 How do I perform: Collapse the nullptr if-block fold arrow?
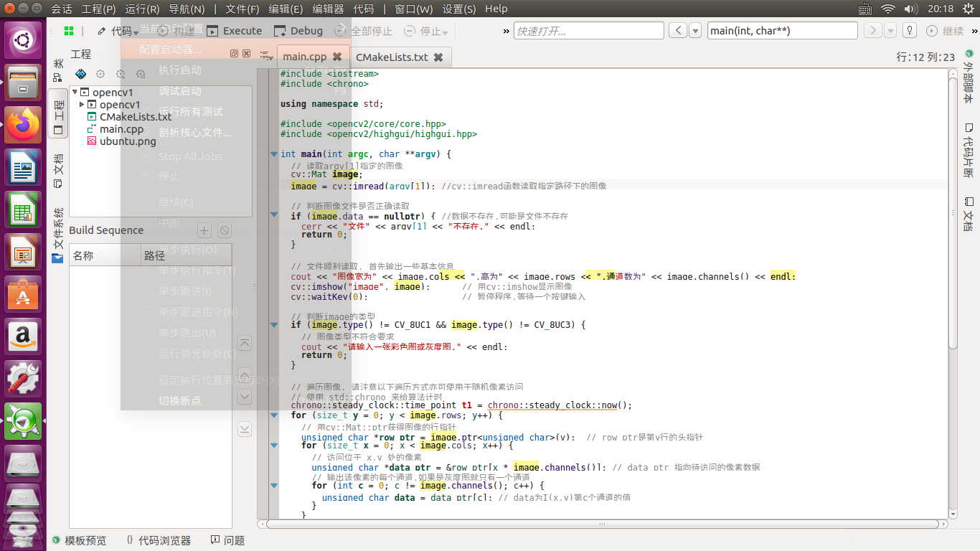(274, 215)
